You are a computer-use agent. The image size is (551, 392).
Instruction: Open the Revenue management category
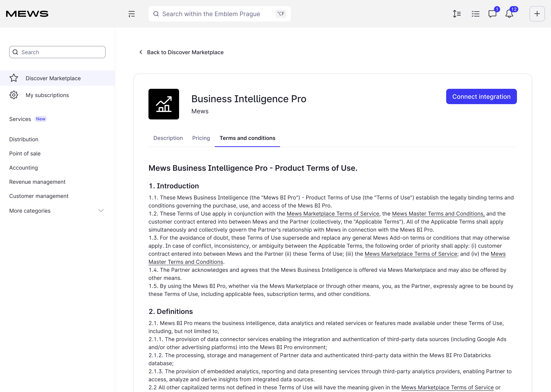click(x=37, y=182)
